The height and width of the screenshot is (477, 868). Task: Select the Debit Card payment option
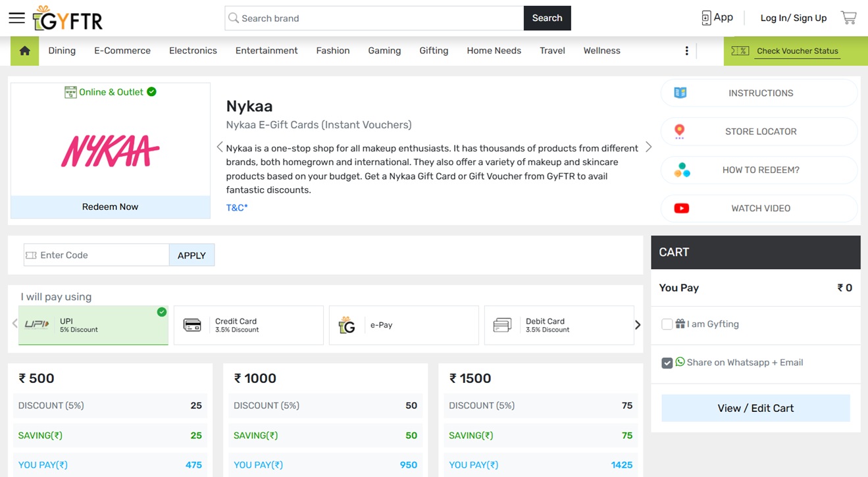[x=559, y=325]
